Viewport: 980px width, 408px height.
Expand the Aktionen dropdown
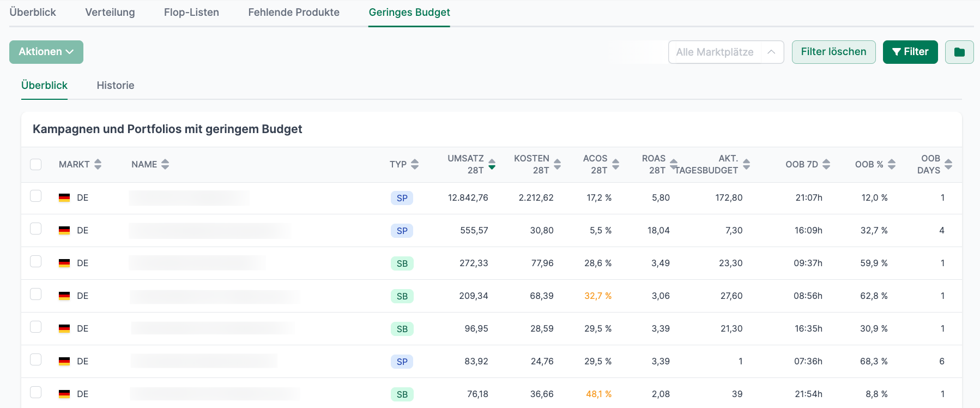point(46,52)
